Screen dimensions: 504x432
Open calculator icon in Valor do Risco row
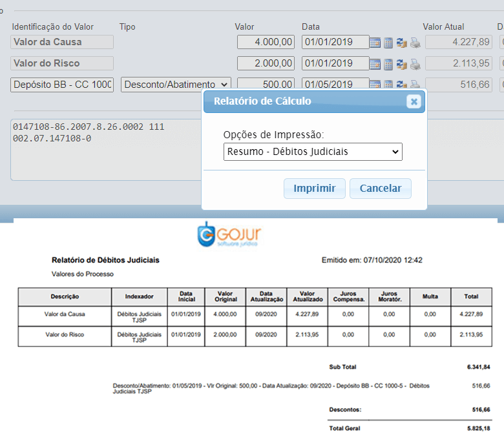pos(388,64)
